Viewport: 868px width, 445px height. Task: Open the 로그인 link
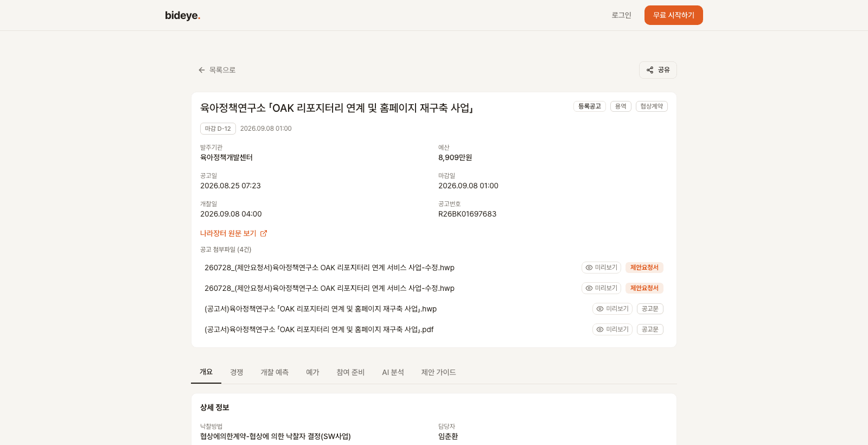coord(621,15)
